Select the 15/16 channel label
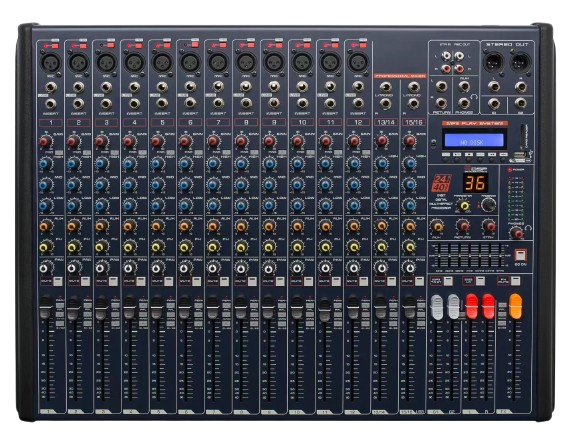 coord(414,122)
